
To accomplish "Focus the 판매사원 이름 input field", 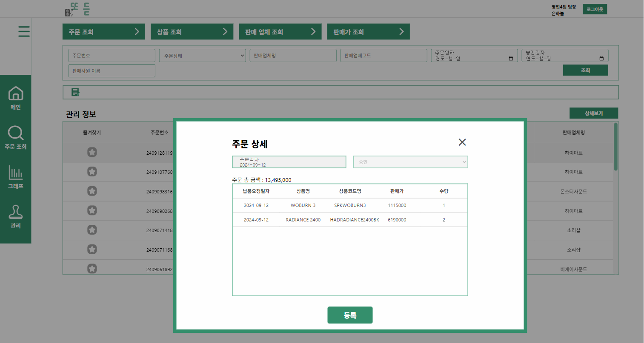I will coord(112,71).
